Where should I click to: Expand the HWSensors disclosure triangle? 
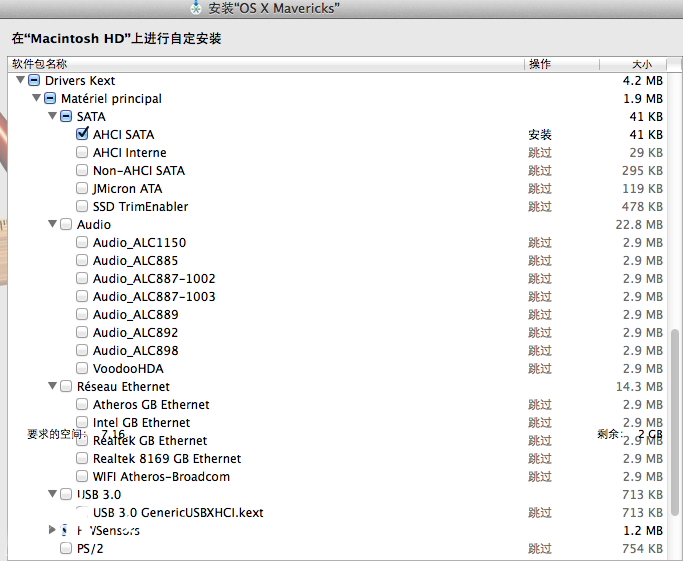tap(53, 530)
